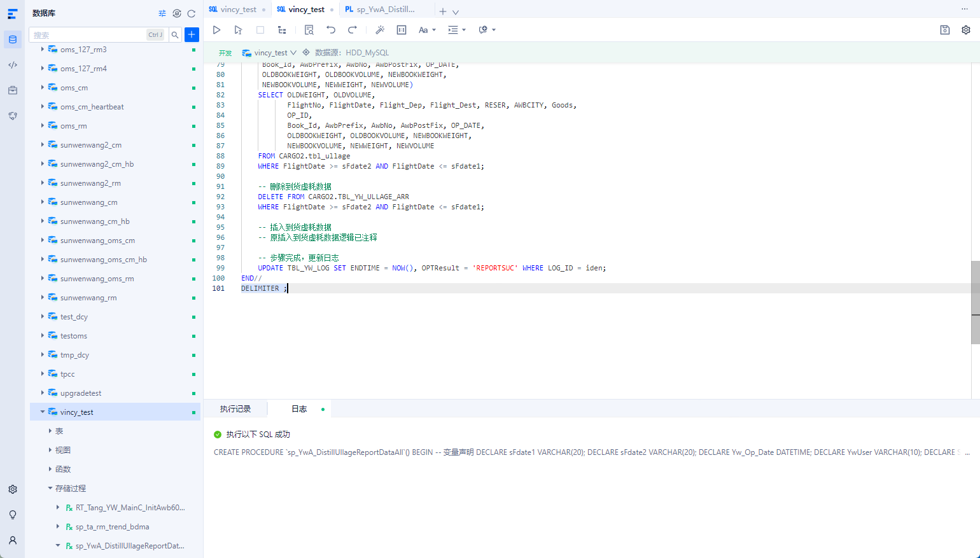This screenshot has width=980, height=558.
Task: Click the 开发 environment label
Action: click(225, 53)
